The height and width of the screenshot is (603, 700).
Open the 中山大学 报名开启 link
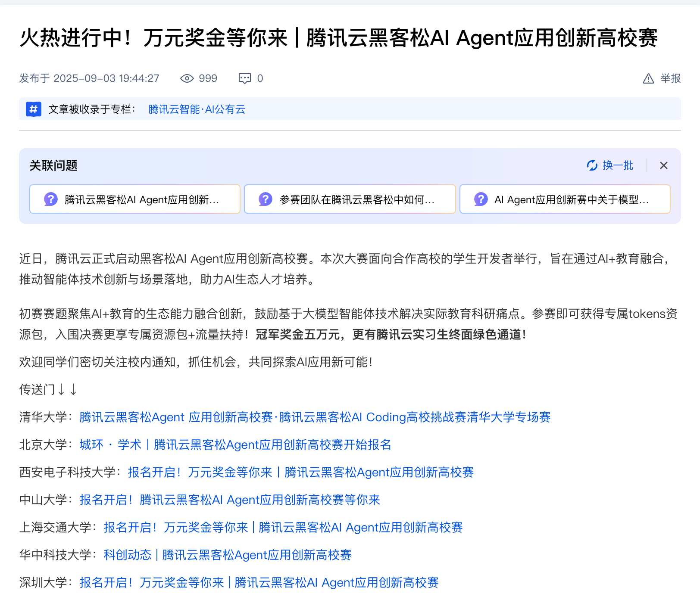pos(230,500)
